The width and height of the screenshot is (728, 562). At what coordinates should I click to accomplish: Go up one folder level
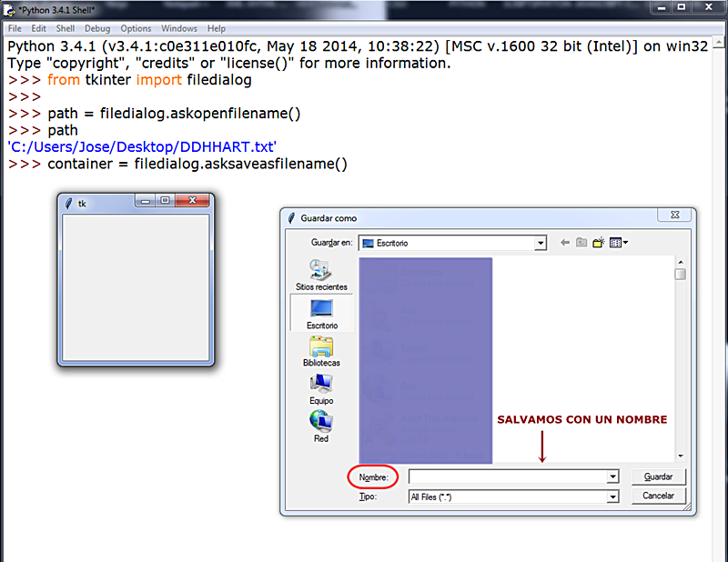[581, 243]
